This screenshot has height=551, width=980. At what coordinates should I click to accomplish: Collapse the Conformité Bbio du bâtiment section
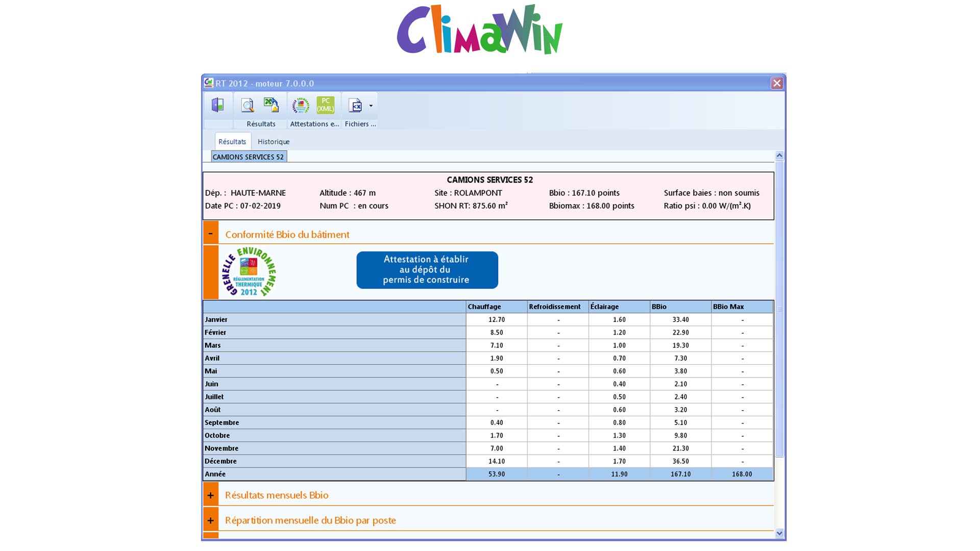pyautogui.click(x=211, y=233)
